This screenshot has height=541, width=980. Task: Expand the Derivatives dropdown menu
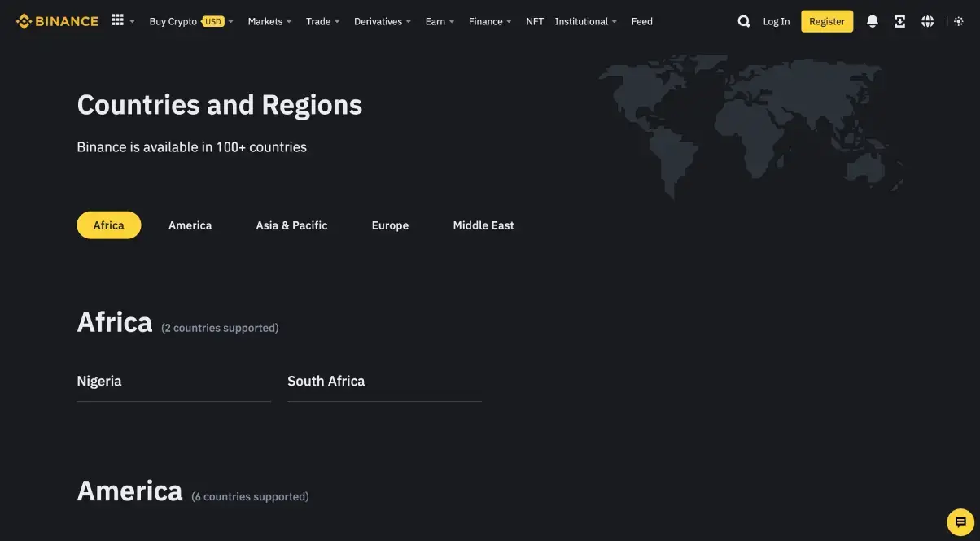pyautogui.click(x=383, y=22)
